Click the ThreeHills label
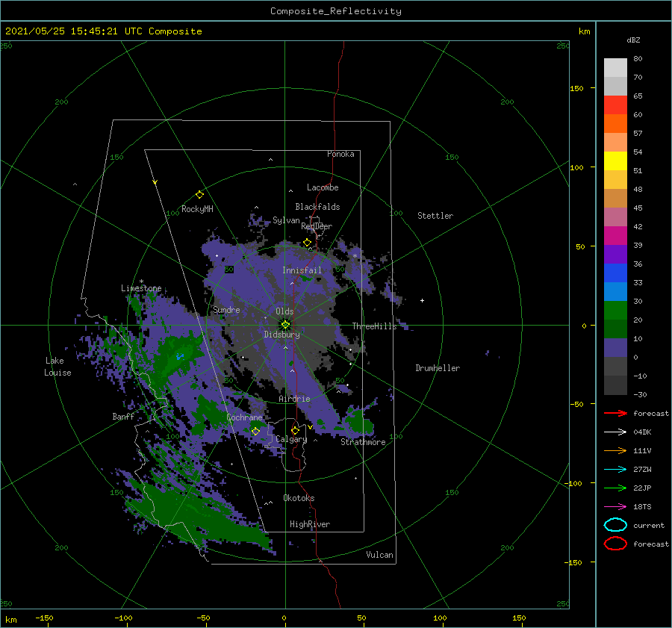This screenshot has height=628, width=672. [x=375, y=326]
